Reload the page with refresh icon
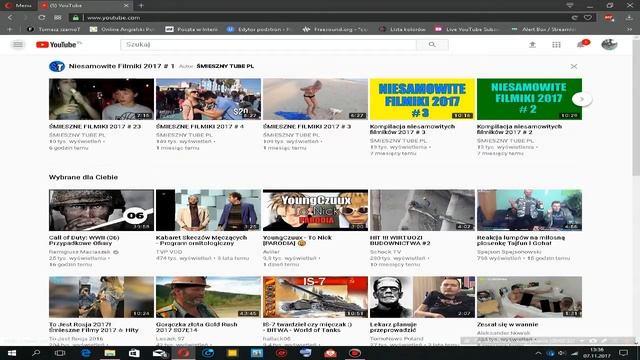Image resolution: width=640 pixels, height=360 pixels. (42, 18)
